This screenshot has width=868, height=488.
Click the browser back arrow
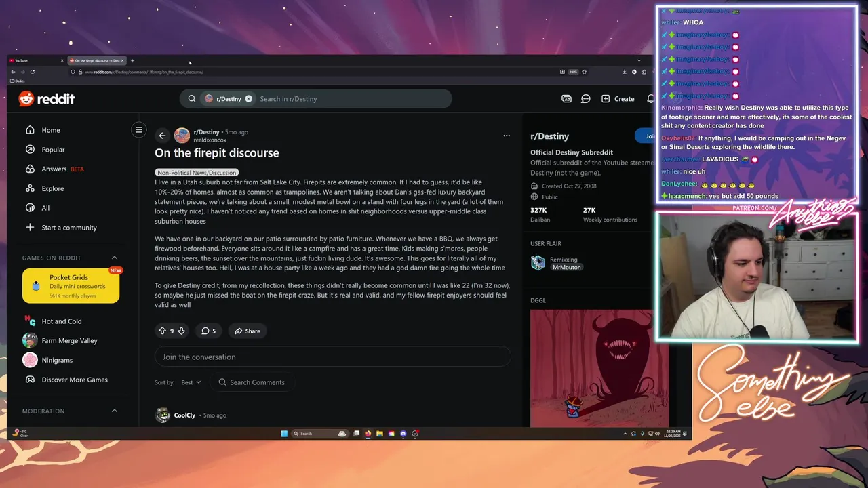[x=13, y=72]
